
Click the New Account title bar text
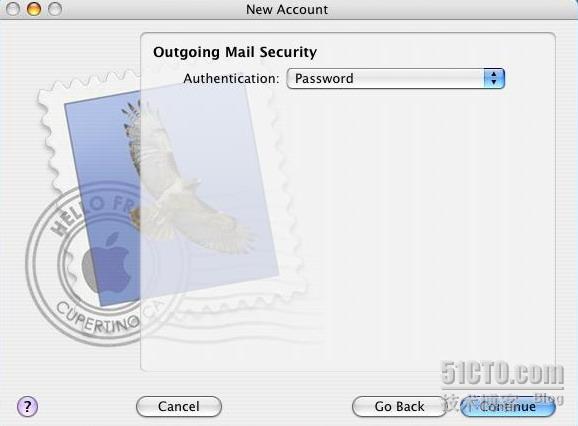tap(287, 10)
